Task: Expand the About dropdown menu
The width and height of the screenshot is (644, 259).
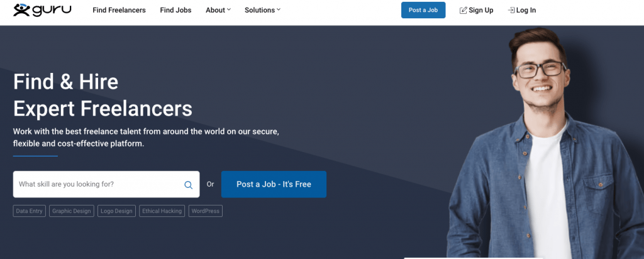Action: tap(218, 10)
